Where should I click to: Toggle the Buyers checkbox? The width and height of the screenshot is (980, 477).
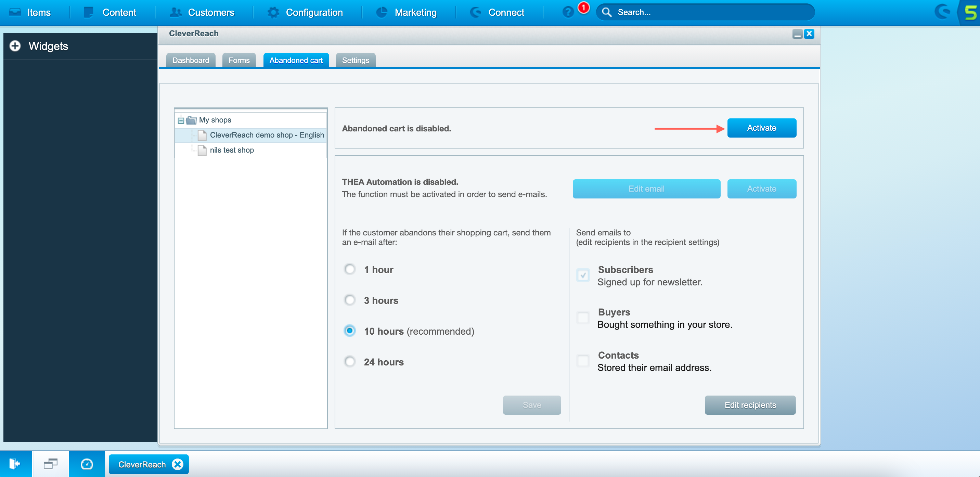583,318
